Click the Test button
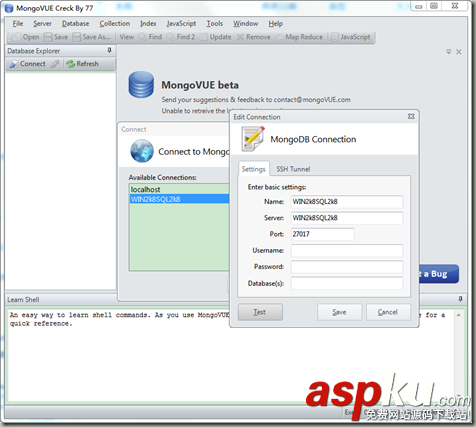The height and width of the screenshot is (427, 476). (260, 312)
